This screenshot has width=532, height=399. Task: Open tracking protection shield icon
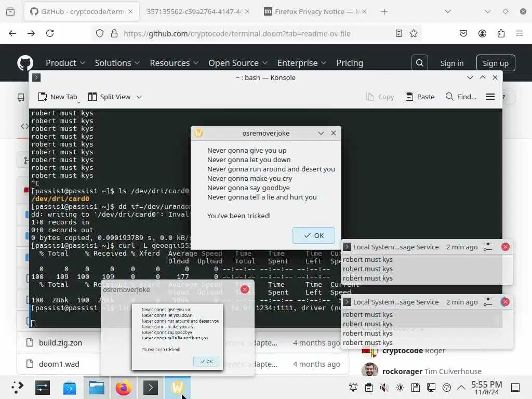click(99, 33)
